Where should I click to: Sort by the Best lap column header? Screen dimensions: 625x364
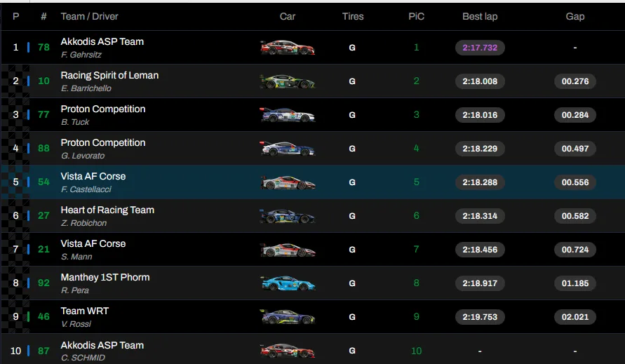[480, 16]
